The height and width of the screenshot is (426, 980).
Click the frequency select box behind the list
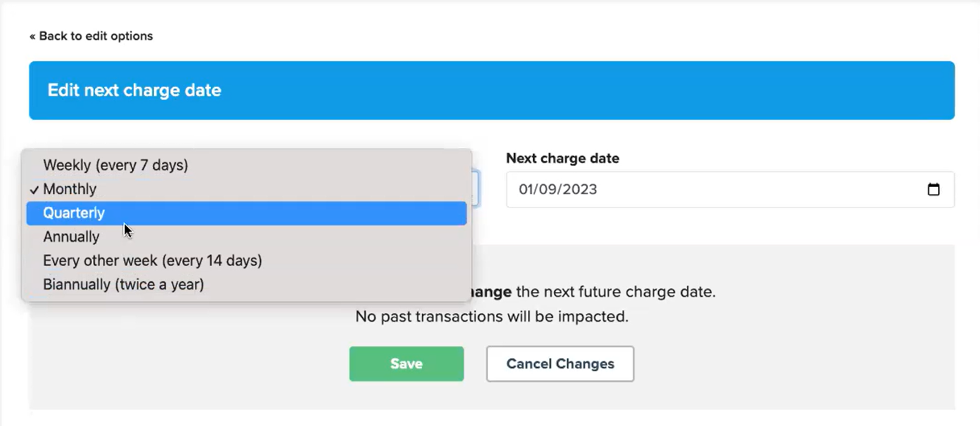click(475, 190)
